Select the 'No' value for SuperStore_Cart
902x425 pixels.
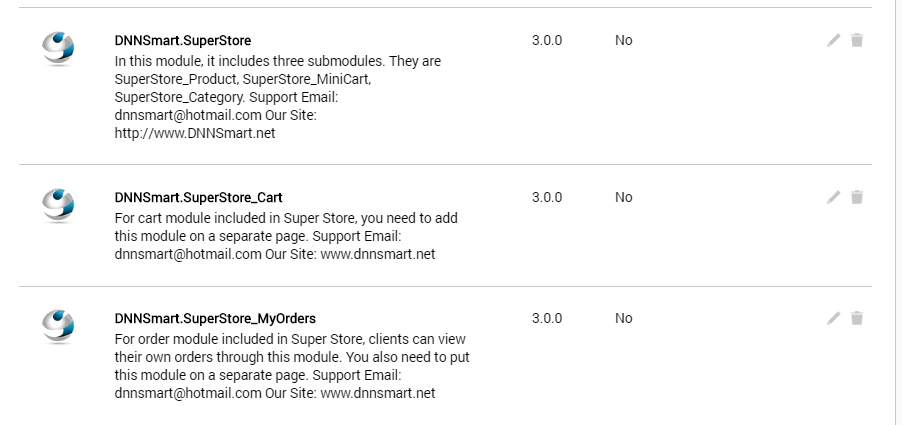coord(624,197)
